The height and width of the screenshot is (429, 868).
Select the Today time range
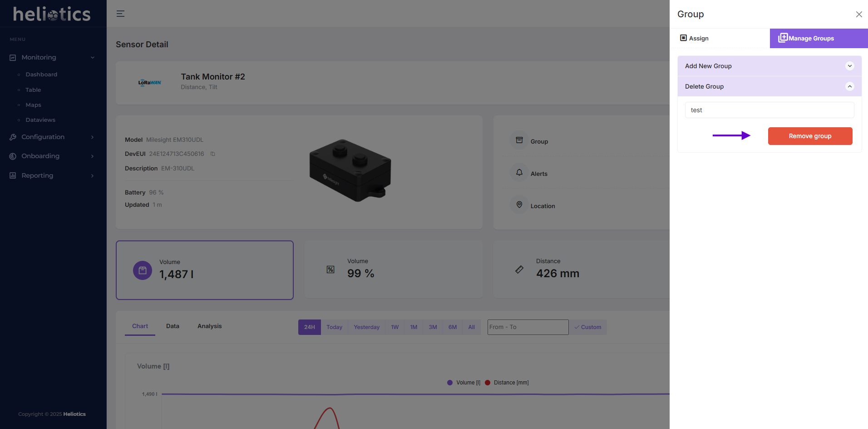click(334, 327)
